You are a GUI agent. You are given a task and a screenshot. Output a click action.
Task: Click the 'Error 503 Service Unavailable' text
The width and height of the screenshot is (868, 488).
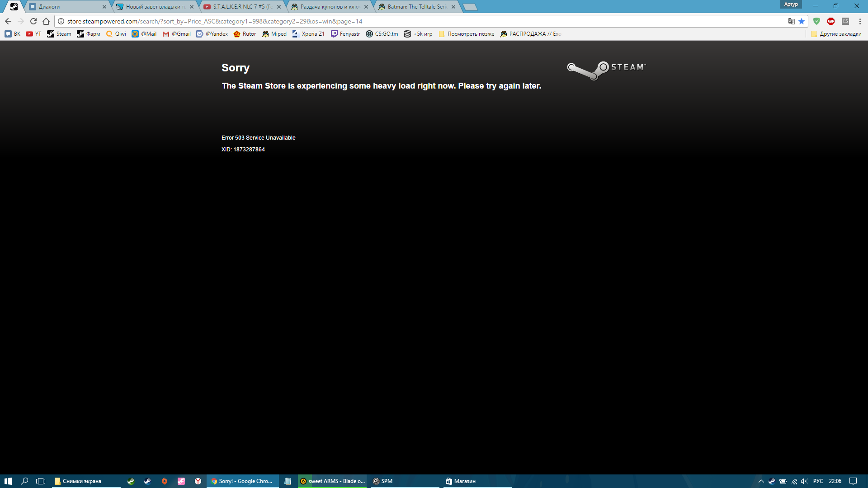pyautogui.click(x=259, y=138)
